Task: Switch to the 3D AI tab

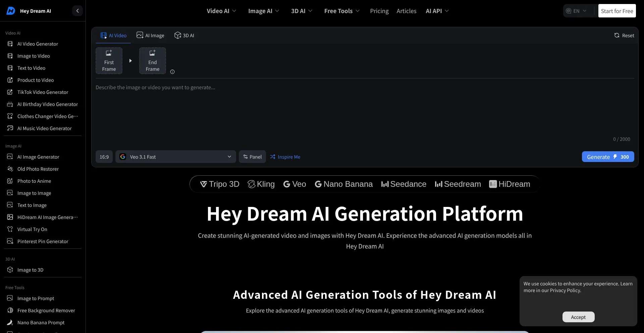Action: [x=184, y=35]
